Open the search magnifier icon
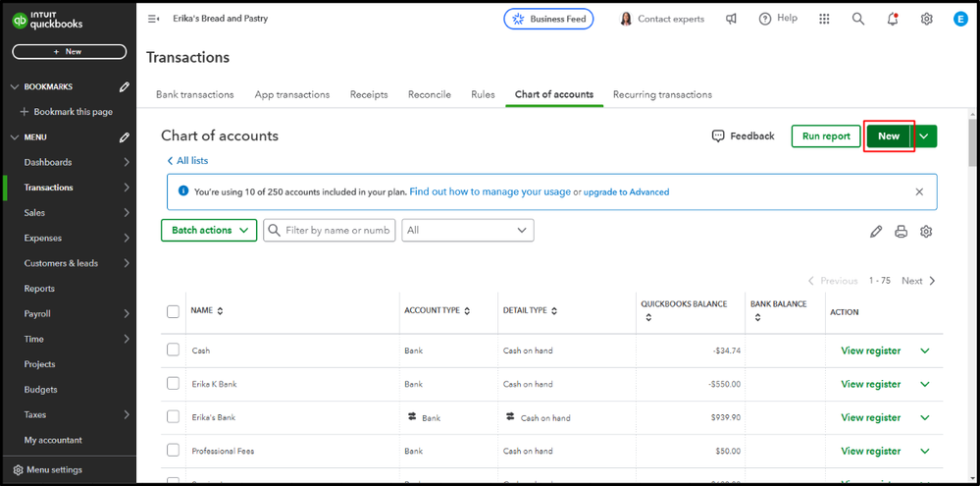The height and width of the screenshot is (486, 980). (x=858, y=19)
